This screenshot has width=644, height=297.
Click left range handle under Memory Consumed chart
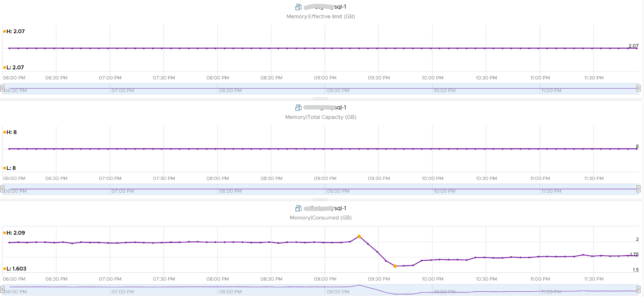[x=2, y=289]
